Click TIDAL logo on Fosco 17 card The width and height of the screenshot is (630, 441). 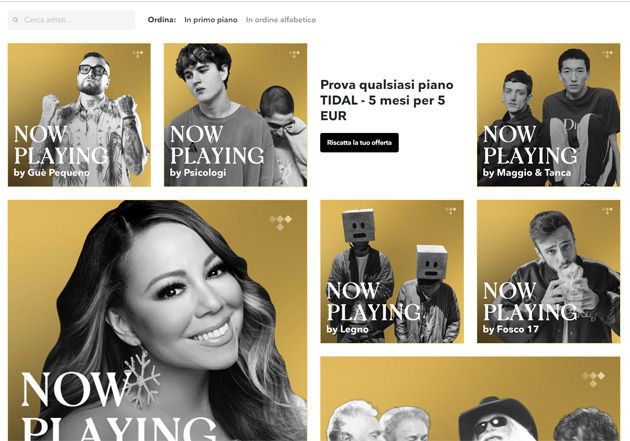click(607, 210)
